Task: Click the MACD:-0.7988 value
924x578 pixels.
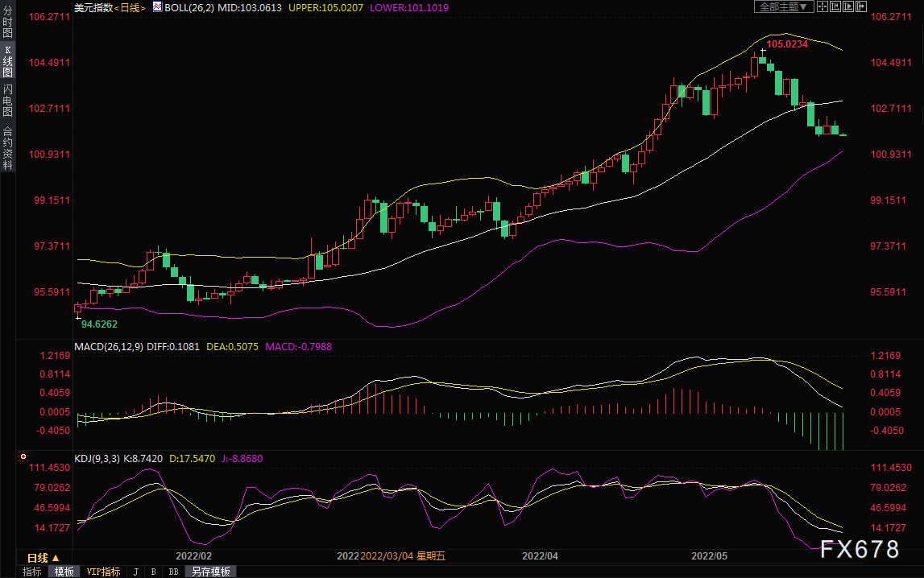Action: 298,347
